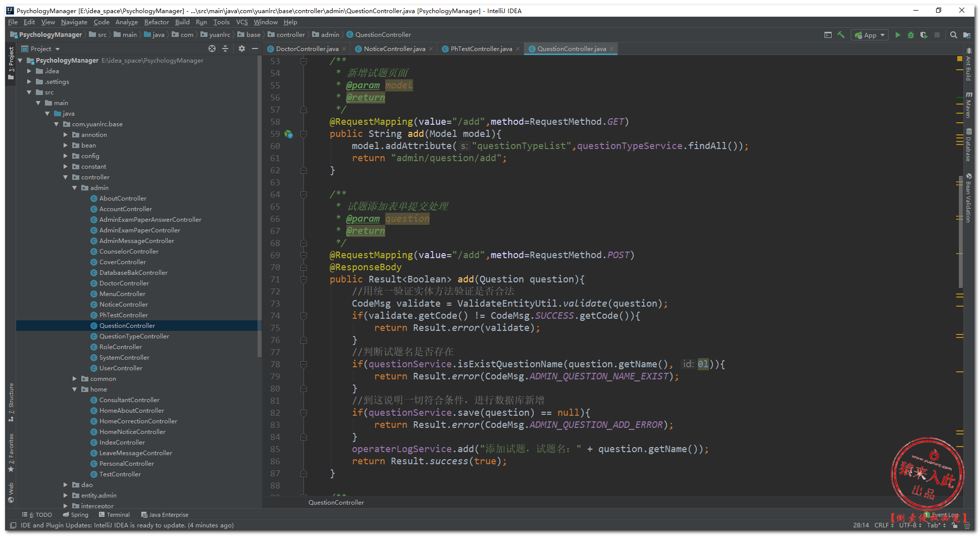
Task: Open the Terminal tool window
Action: point(114,515)
